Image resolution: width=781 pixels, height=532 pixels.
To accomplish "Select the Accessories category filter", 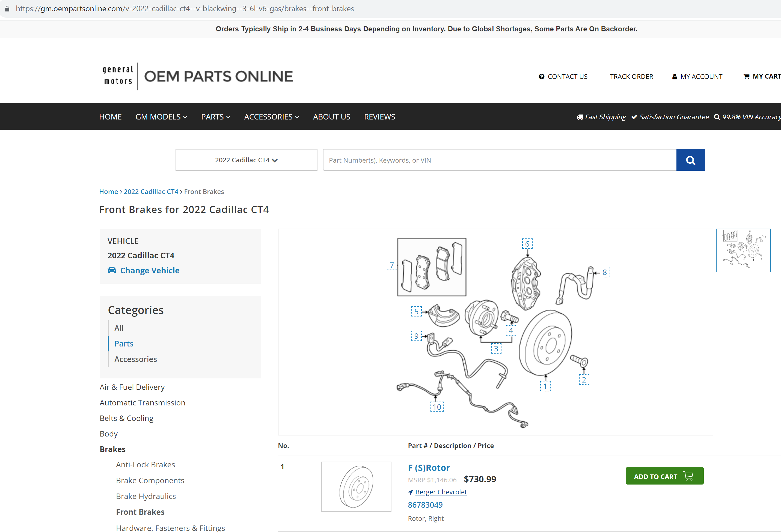I will (135, 359).
